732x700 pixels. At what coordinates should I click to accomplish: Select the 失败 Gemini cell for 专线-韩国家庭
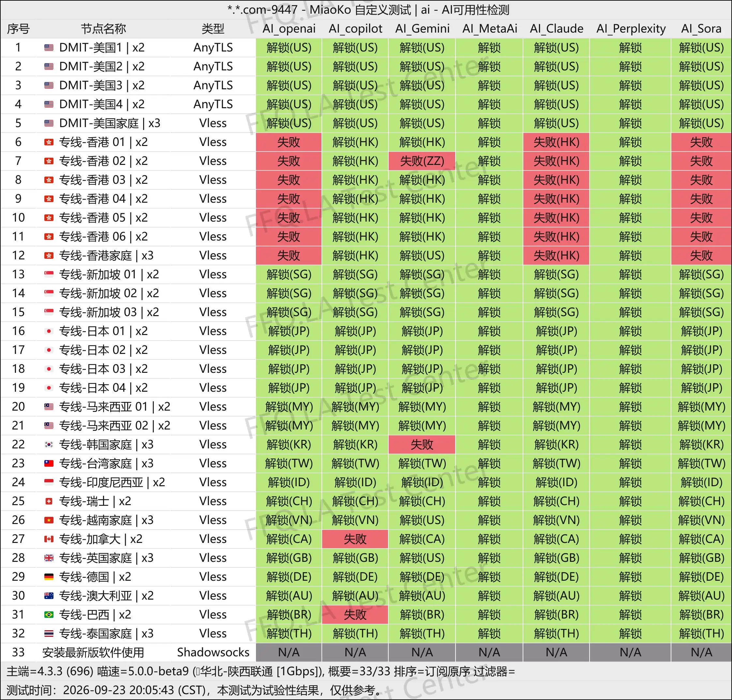point(422,444)
